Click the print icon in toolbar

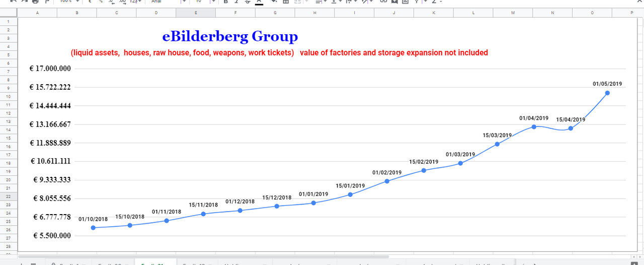point(35,2)
